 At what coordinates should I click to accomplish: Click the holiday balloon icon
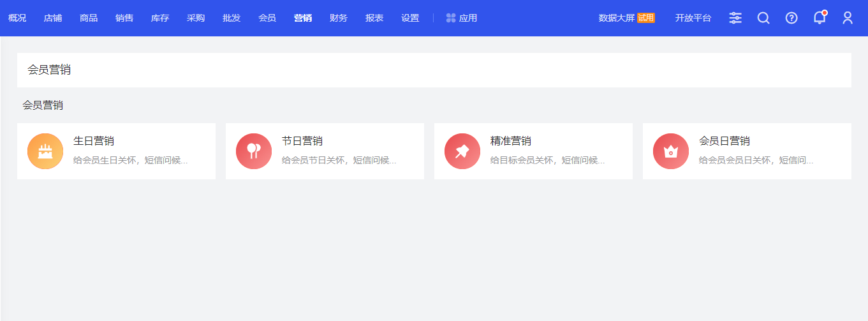click(254, 151)
